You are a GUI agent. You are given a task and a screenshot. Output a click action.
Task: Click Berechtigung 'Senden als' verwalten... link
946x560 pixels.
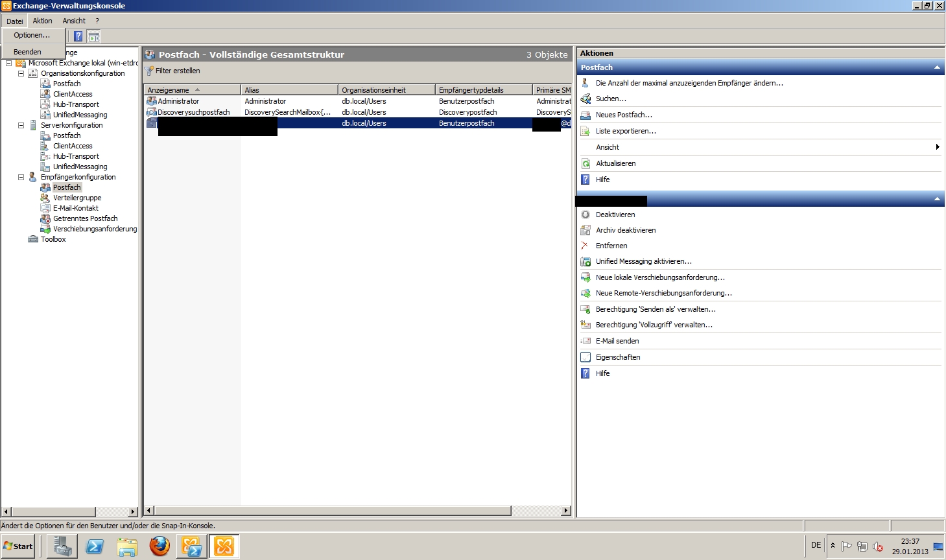pos(656,309)
